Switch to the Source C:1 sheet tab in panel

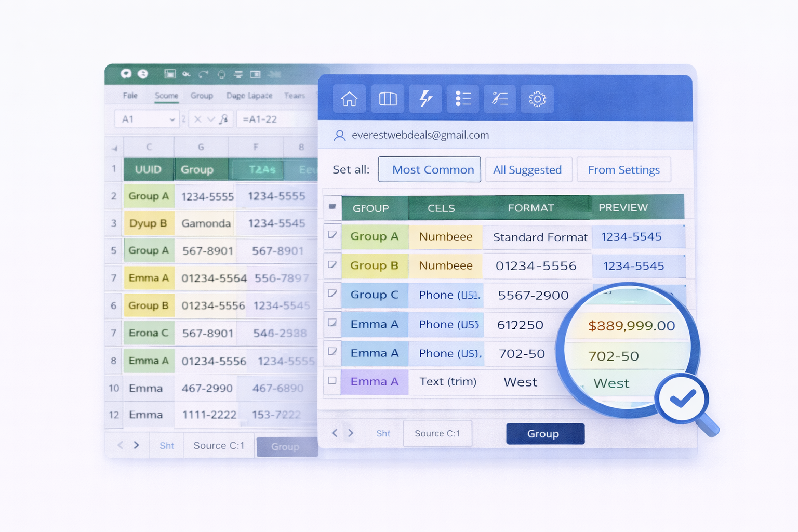[x=437, y=433]
